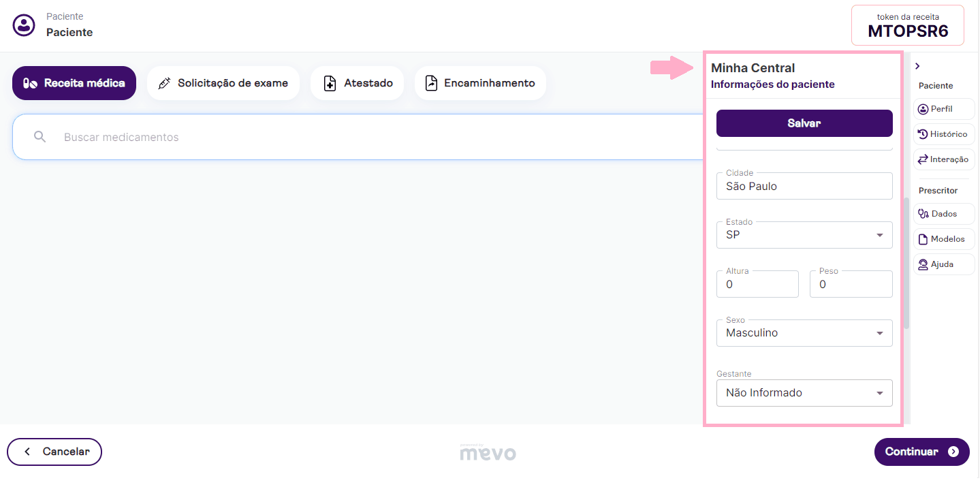Screen dimensions: 980x487
Task: Click the Cancelar button
Action: coord(54,452)
